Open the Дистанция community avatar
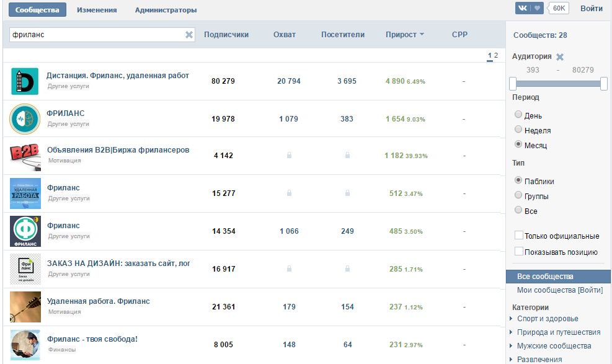Viewport: 612px width, 364px height. (x=25, y=81)
